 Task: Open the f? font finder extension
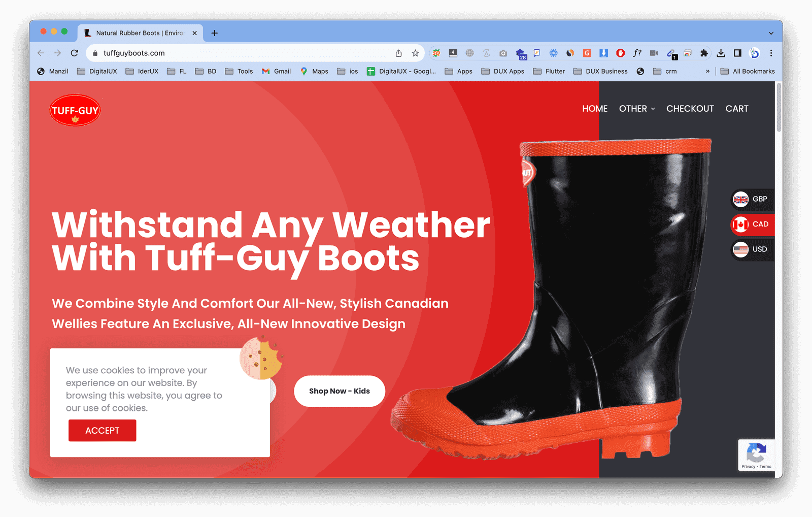click(x=637, y=53)
